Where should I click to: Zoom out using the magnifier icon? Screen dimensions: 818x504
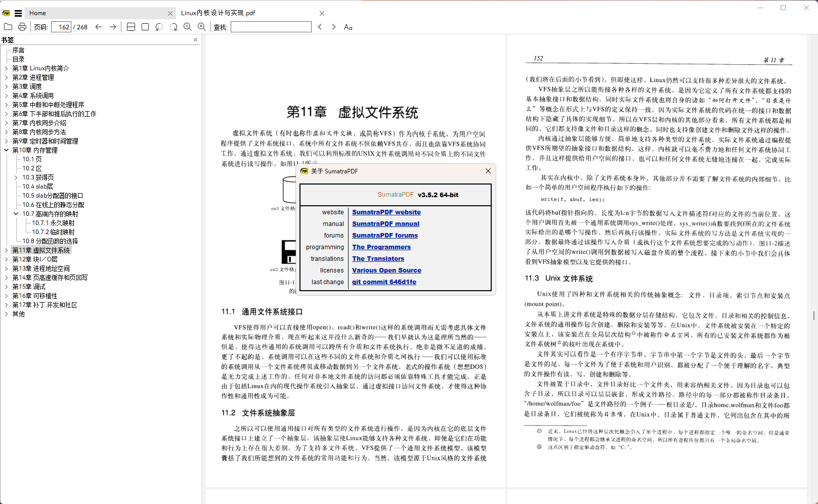tap(188, 26)
